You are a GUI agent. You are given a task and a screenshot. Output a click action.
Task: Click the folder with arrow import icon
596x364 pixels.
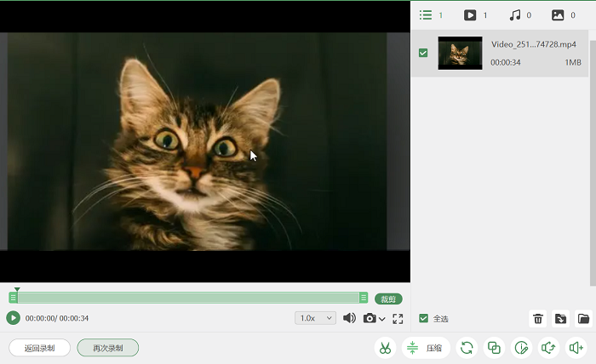point(560,318)
